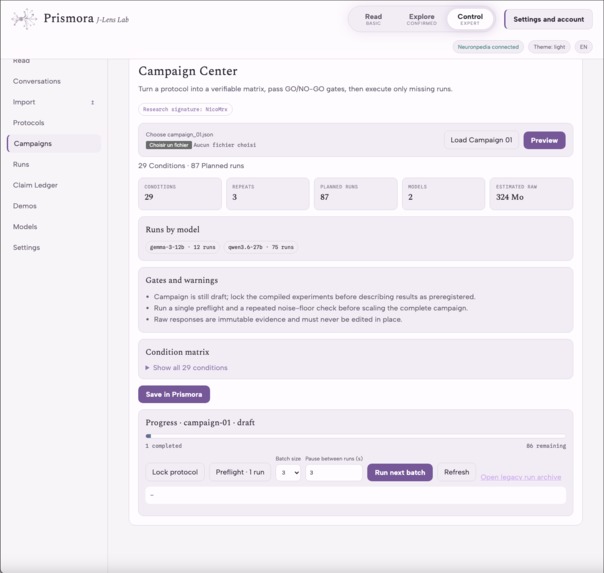This screenshot has width=604, height=573.
Task: Select Campaigns in the sidebar
Action: click(x=54, y=144)
